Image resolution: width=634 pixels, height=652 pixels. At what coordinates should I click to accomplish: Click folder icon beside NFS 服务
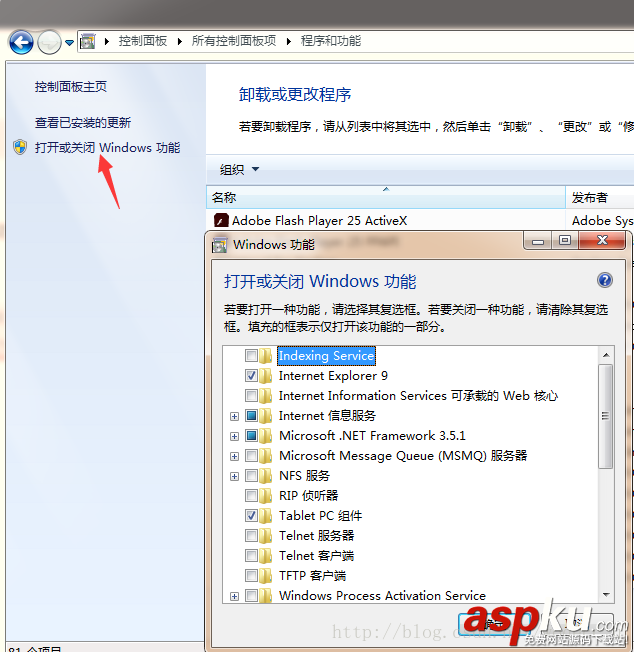pos(266,475)
